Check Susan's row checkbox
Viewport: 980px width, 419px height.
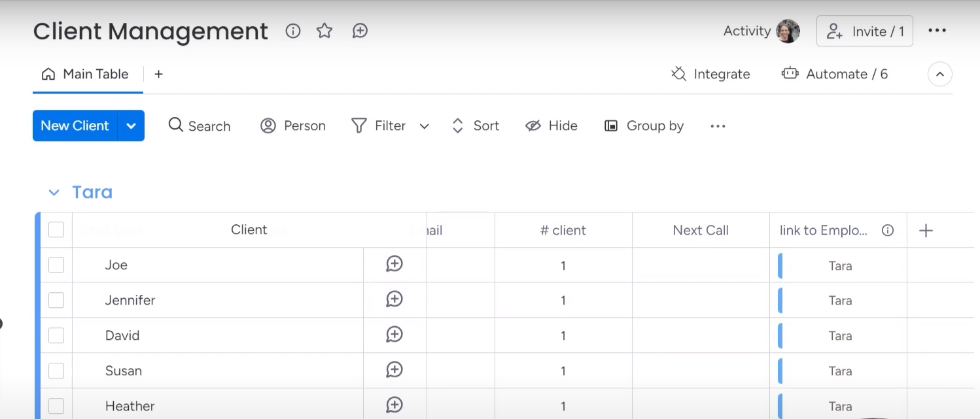56,371
